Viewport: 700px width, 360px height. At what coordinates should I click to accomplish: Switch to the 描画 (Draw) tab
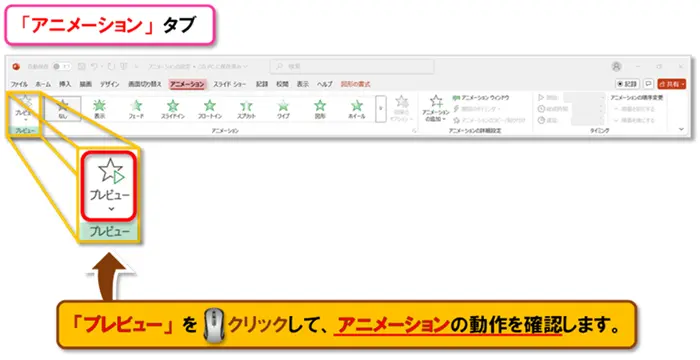click(x=86, y=84)
